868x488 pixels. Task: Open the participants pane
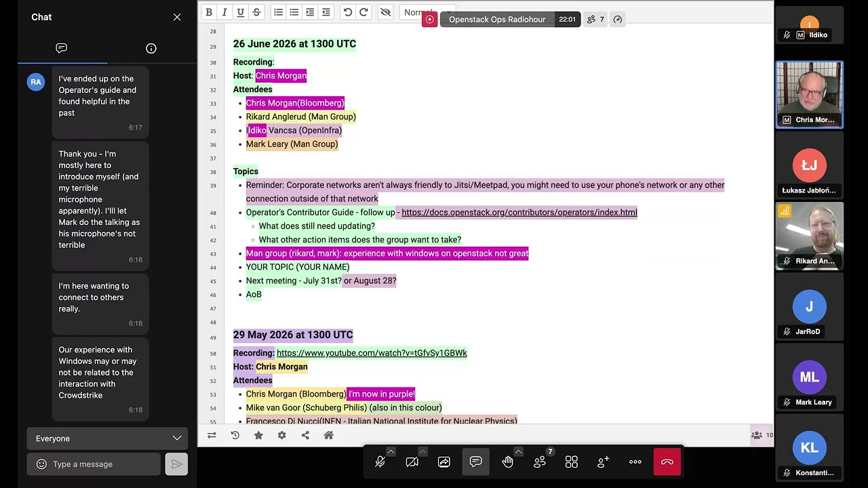(540, 462)
